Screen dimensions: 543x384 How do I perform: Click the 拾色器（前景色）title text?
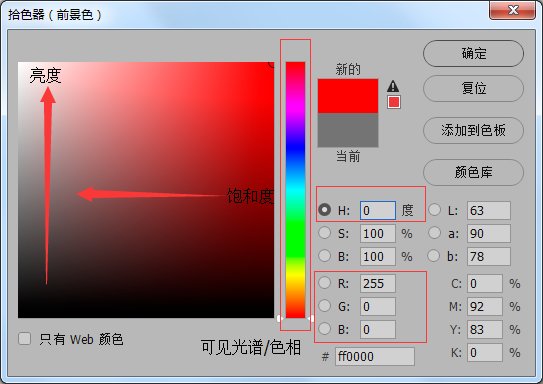click(55, 15)
